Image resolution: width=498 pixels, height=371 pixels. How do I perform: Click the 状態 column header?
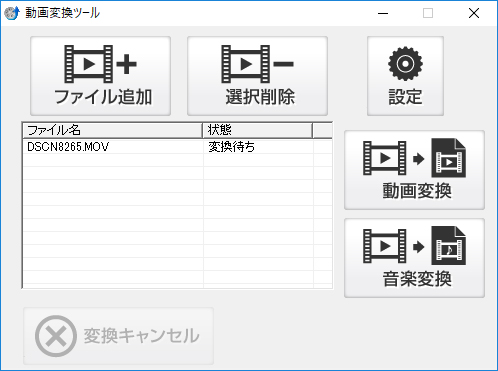[x=258, y=130]
